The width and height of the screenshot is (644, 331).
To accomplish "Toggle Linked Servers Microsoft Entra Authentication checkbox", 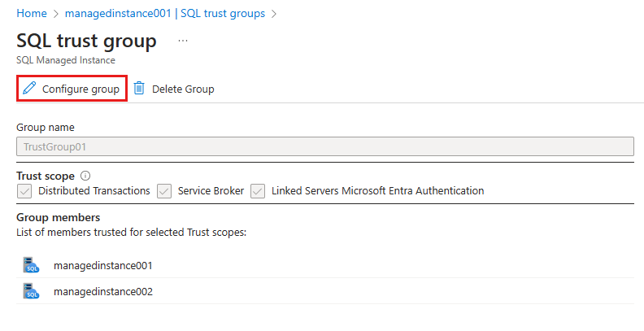I will [258, 191].
